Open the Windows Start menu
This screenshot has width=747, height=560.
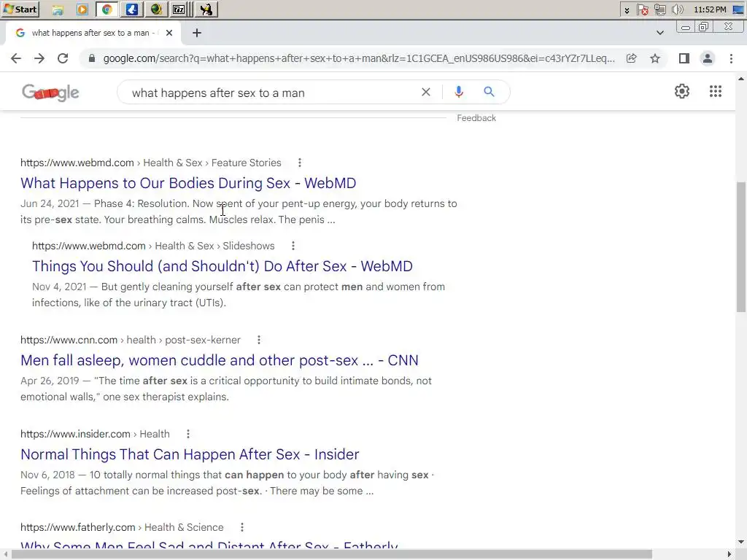20,9
